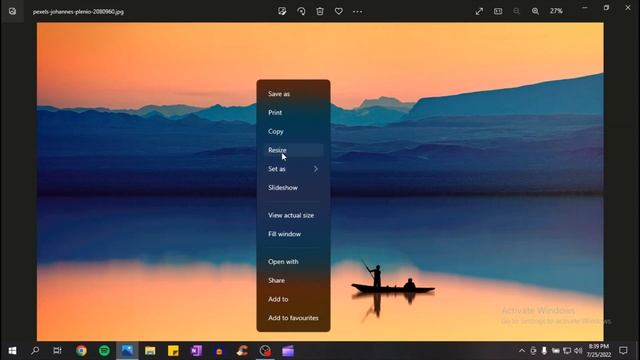Add photo to favourites via heart icon
Screen dimensions: 640x360
coord(339,11)
